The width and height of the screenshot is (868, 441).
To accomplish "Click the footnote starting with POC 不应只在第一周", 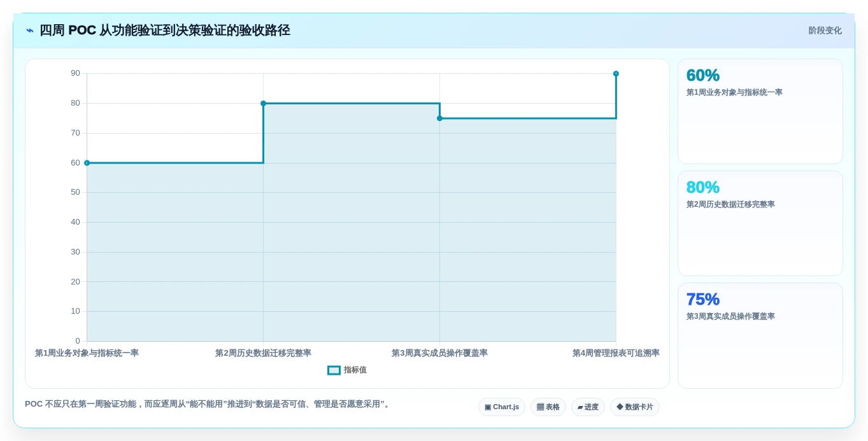I will (207, 404).
